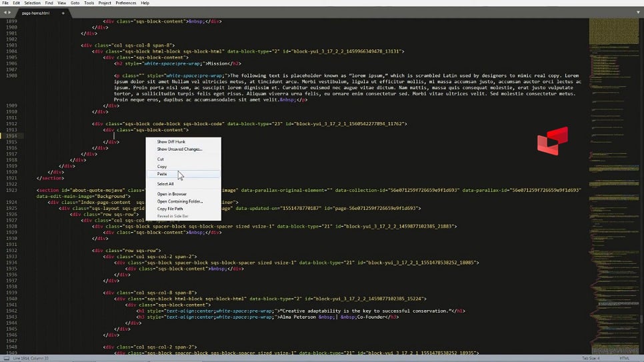Open the HTML syntax selector in status bar
644x362 pixels.
coord(625,358)
